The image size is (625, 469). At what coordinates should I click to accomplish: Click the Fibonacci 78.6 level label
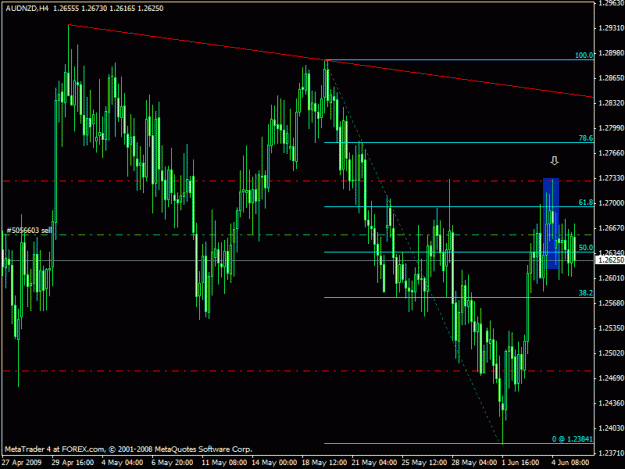[586, 138]
